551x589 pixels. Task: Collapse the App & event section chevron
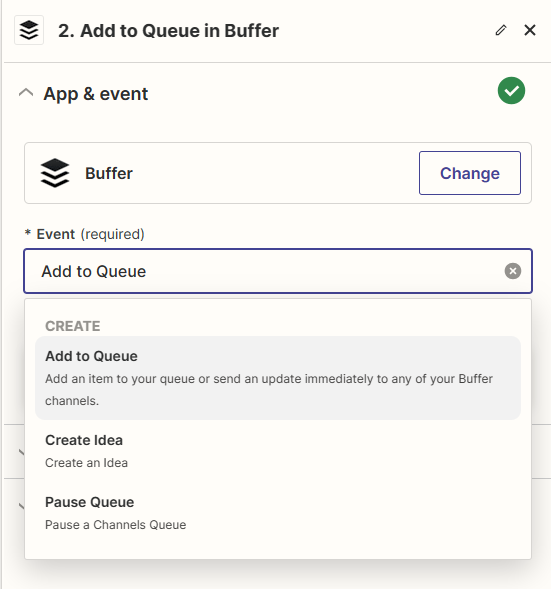(26, 93)
